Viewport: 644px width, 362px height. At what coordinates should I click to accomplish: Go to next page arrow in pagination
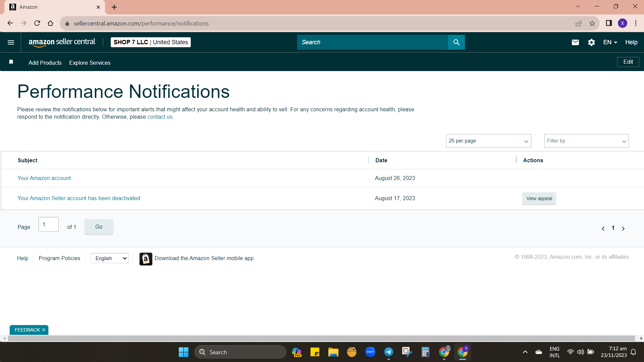point(623,229)
